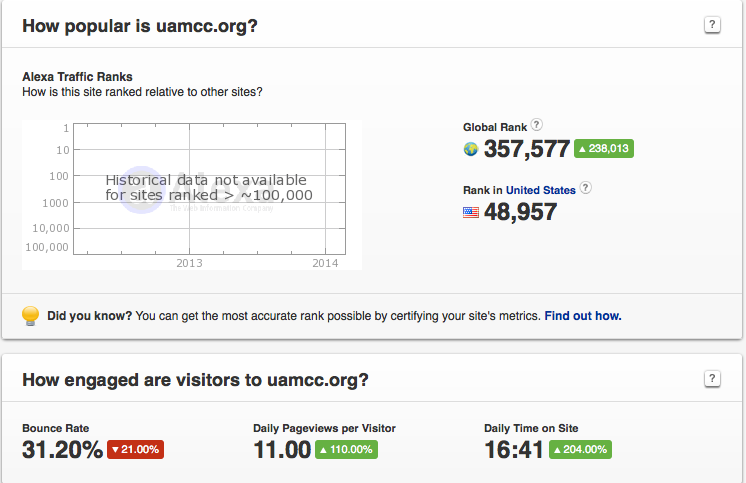This screenshot has height=483, width=746.
Task: Click the 2013 label on chart axis
Action: tap(189, 263)
